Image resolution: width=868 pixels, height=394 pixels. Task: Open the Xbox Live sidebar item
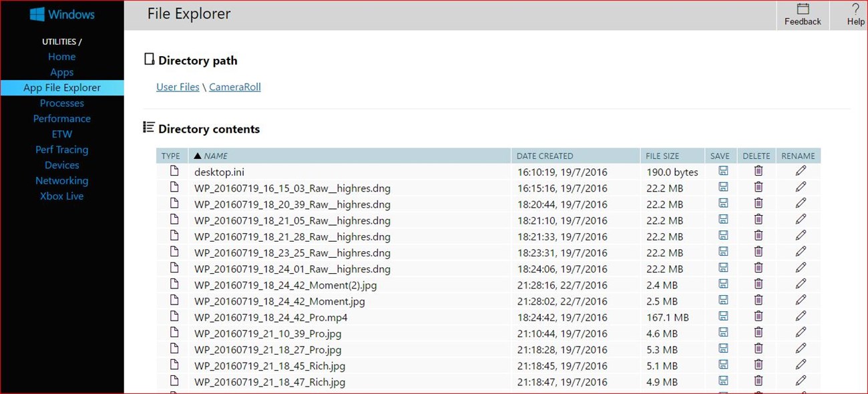[62, 196]
